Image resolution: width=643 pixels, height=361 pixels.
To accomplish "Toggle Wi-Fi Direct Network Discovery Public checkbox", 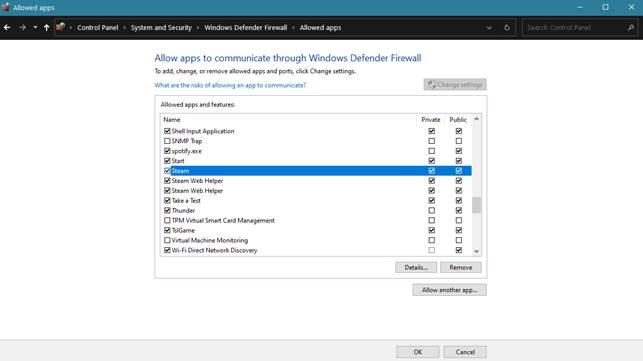I will (x=458, y=250).
